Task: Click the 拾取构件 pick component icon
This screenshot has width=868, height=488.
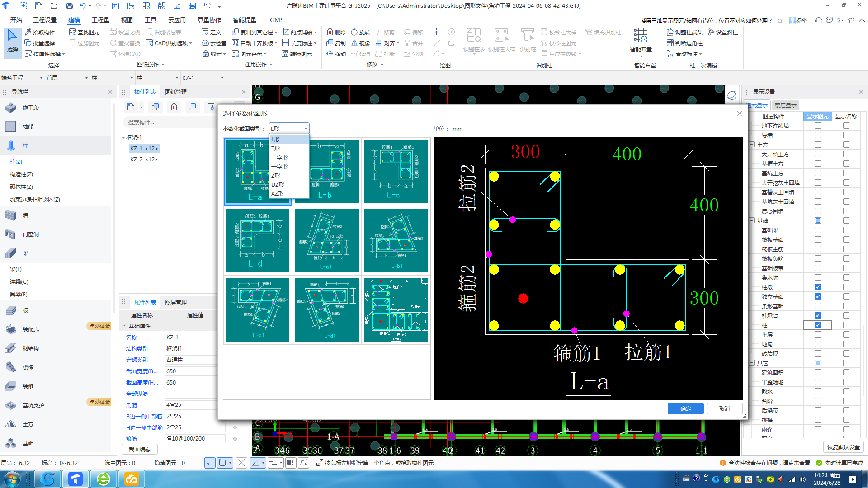Action: coord(28,32)
